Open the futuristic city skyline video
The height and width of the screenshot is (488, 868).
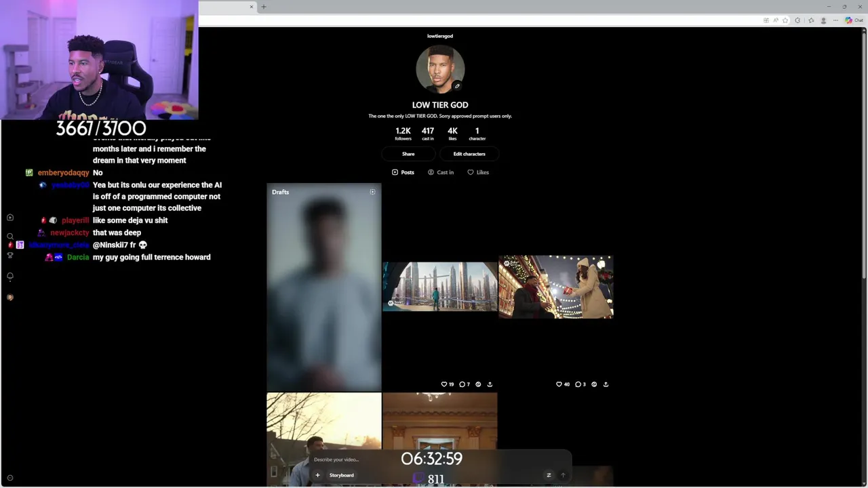[440, 287]
